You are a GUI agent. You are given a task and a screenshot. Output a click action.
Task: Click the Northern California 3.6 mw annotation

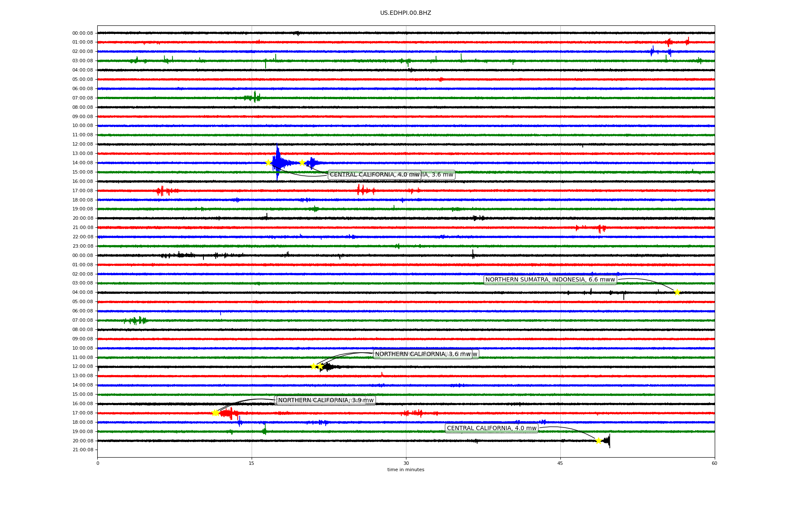tap(422, 354)
